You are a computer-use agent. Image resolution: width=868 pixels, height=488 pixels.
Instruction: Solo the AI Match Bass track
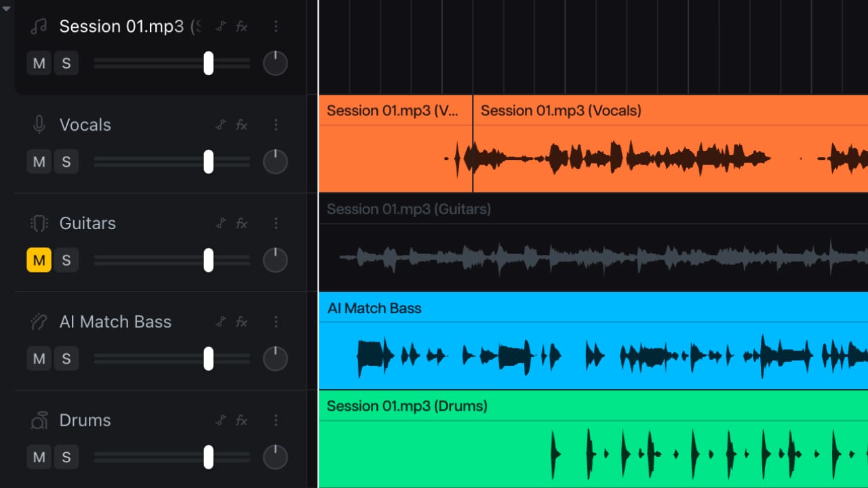pos(66,359)
